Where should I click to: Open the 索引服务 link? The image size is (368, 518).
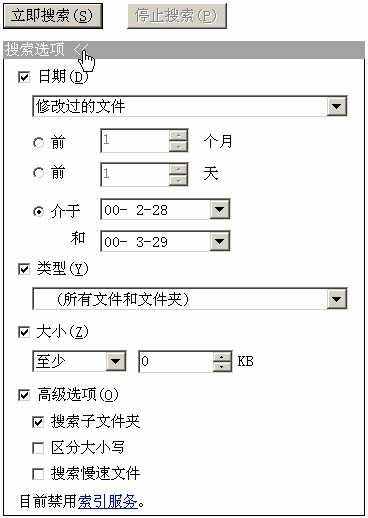[x=108, y=501]
